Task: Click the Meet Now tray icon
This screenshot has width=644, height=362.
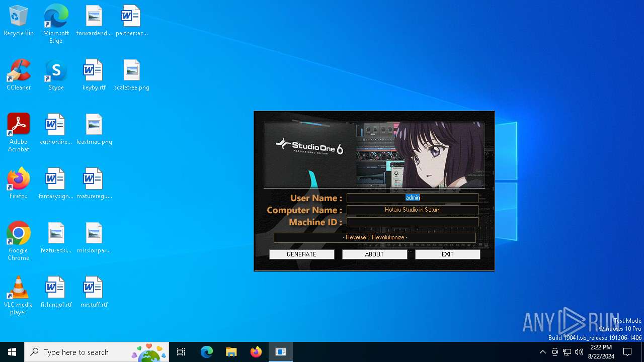Action: 555,352
